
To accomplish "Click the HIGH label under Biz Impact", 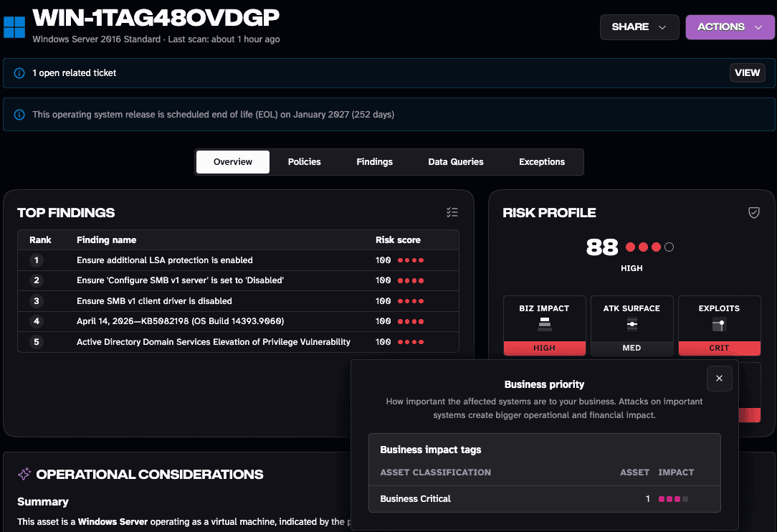I will coord(545,348).
